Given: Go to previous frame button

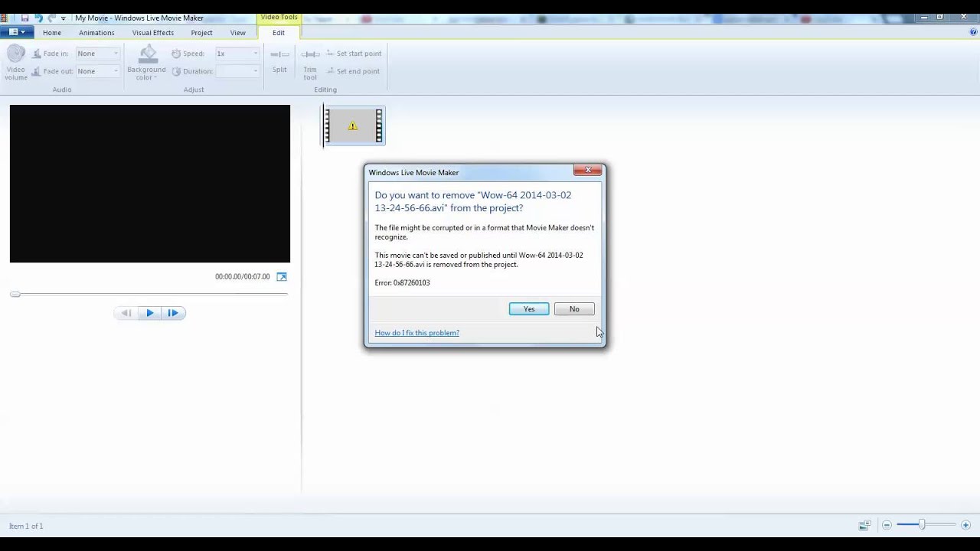Looking at the screenshot, I should pos(126,312).
